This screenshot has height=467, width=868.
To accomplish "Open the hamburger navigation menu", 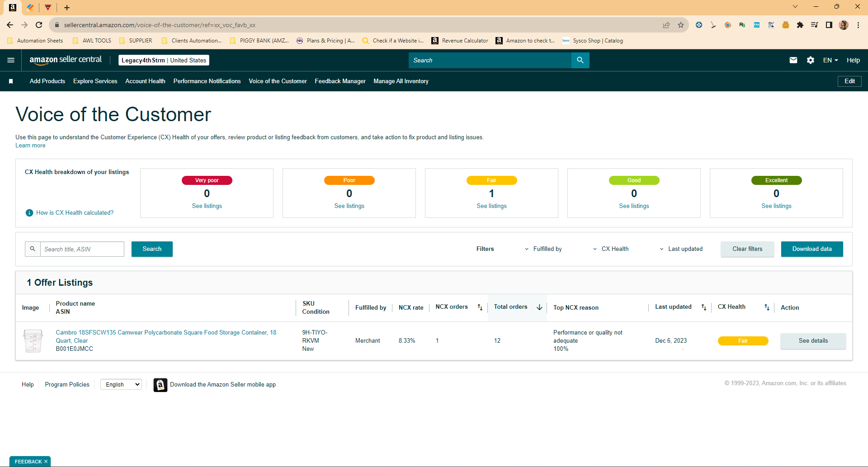I will [x=11, y=60].
